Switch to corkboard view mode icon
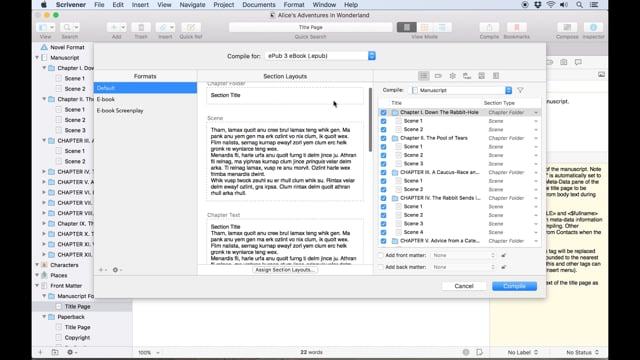Image resolution: width=640 pixels, height=360 pixels. click(424, 27)
